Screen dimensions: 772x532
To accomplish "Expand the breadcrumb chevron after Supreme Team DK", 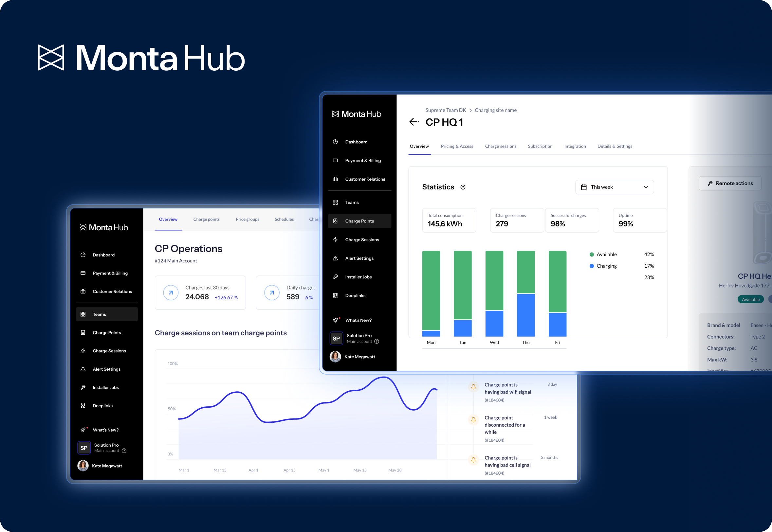I will pyautogui.click(x=470, y=110).
